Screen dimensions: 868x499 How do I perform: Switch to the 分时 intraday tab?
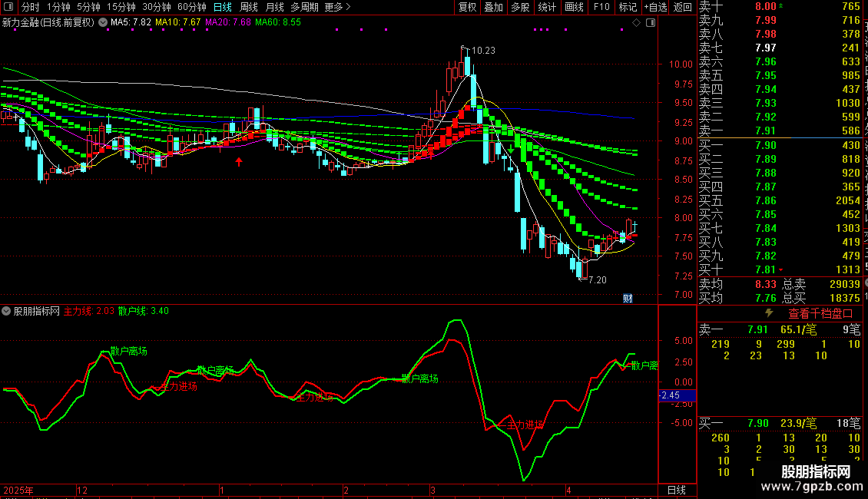tap(31, 7)
